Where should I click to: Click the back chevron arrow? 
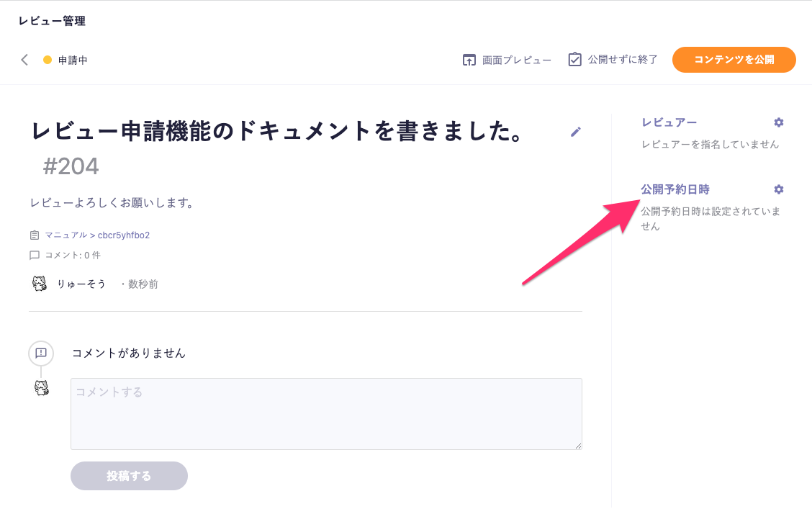(24, 60)
